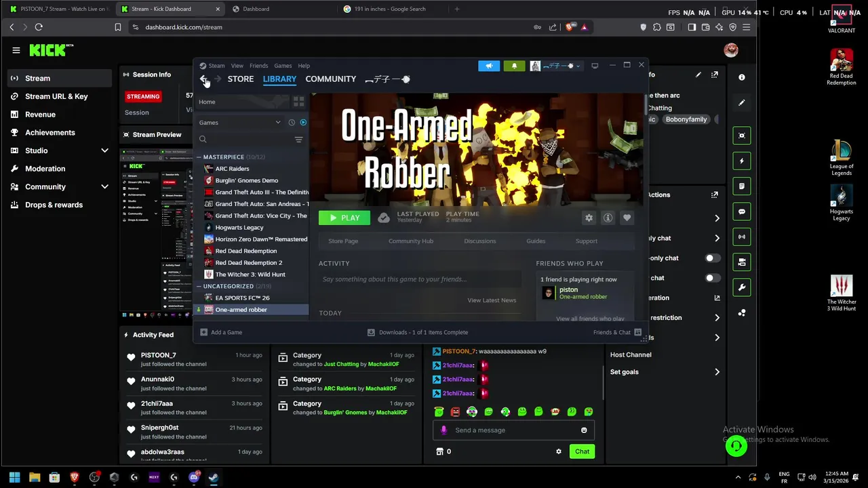Viewport: 868px width, 488px height.
Task: Open Downloads status in Steam footer
Action: point(418,332)
